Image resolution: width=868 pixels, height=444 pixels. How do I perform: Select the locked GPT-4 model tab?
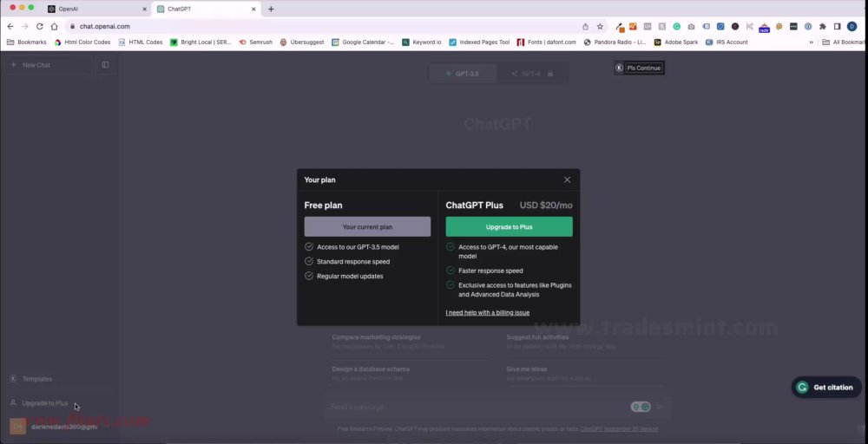(x=531, y=74)
